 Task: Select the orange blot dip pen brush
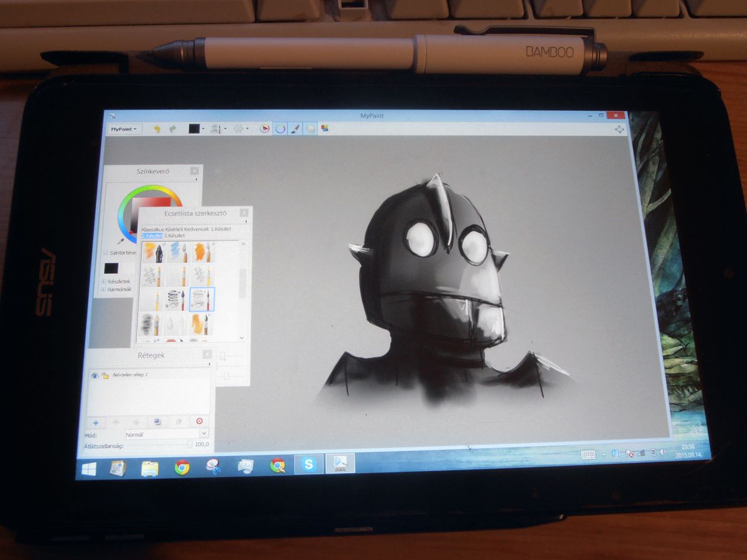pyautogui.click(x=202, y=252)
